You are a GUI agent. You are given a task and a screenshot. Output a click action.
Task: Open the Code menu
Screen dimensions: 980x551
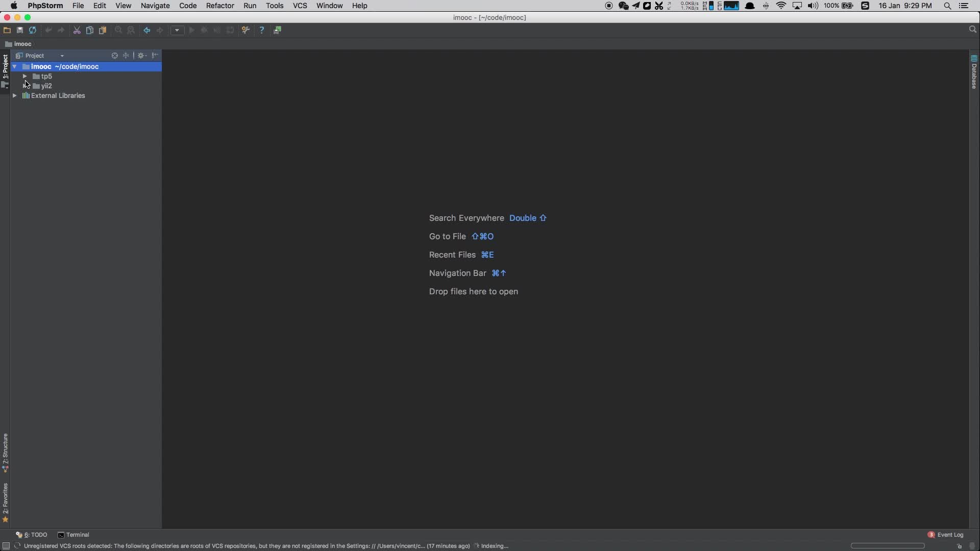coord(188,6)
